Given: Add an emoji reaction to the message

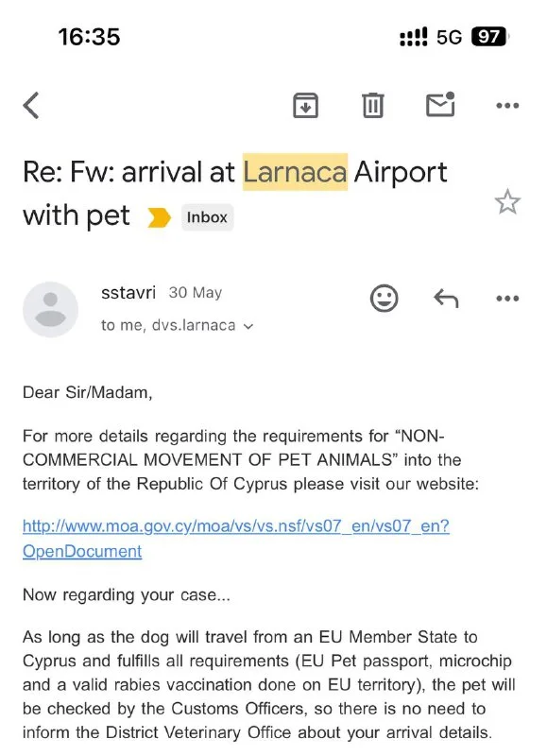Looking at the screenshot, I should click(385, 298).
